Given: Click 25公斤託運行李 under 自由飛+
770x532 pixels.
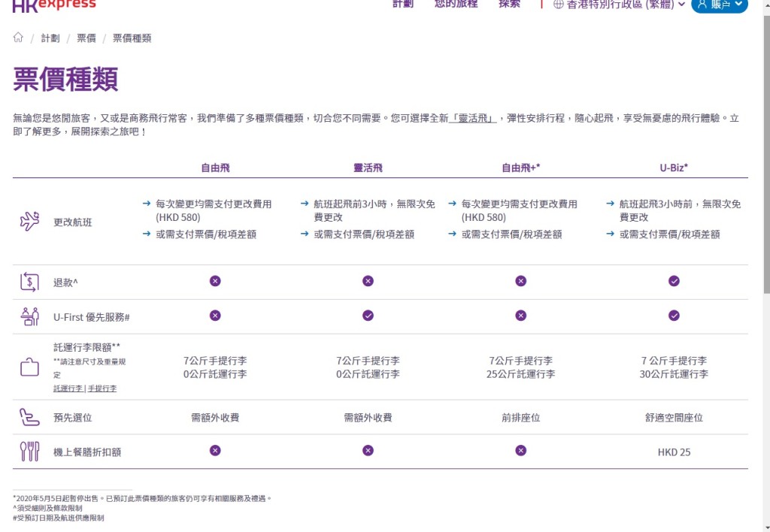Looking at the screenshot, I should coord(521,374).
